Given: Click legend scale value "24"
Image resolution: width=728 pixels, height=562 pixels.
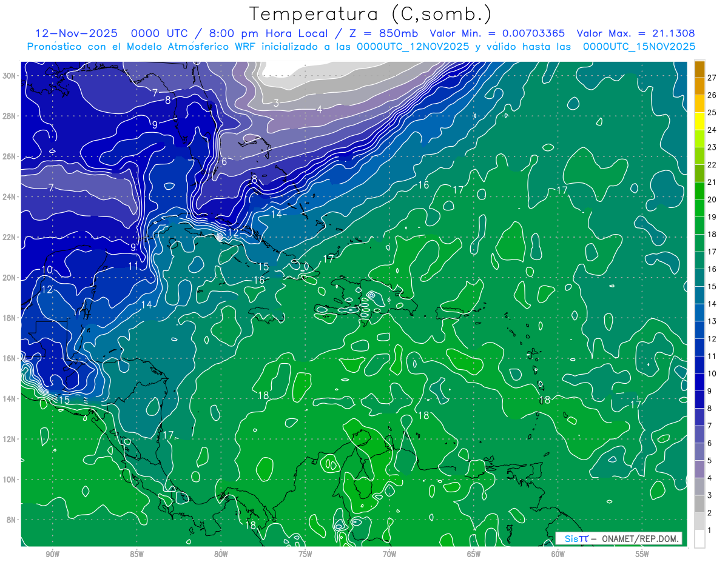Looking at the screenshot, I should [712, 130].
